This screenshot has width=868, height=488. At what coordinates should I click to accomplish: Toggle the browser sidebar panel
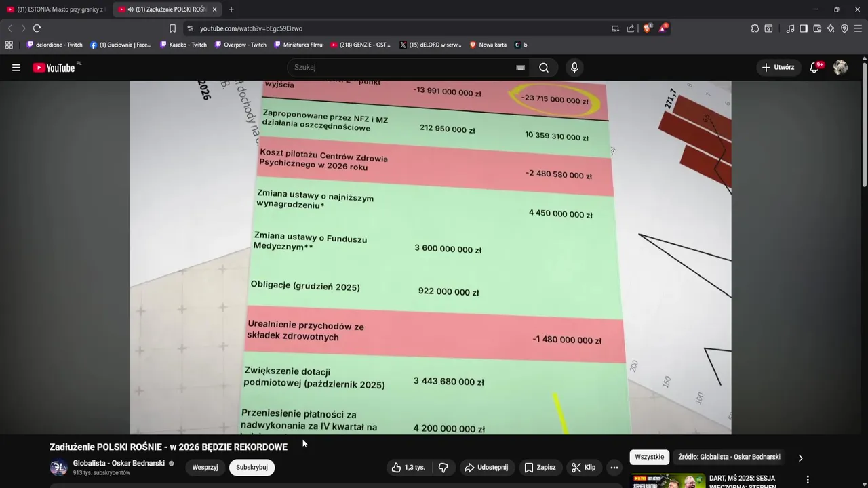(x=804, y=28)
